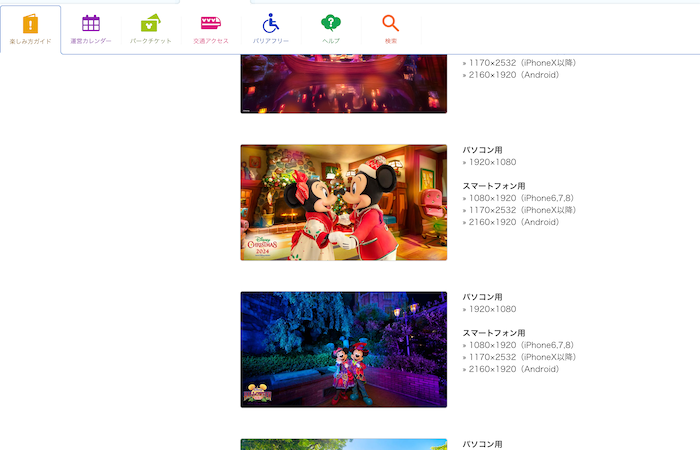Click パソコン用 heading beside Christmas wallpaper
700x450 pixels.
coord(483,150)
